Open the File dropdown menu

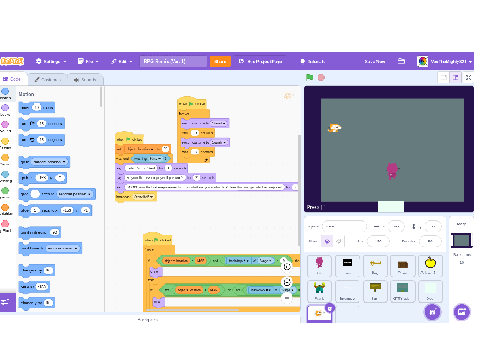[88, 61]
